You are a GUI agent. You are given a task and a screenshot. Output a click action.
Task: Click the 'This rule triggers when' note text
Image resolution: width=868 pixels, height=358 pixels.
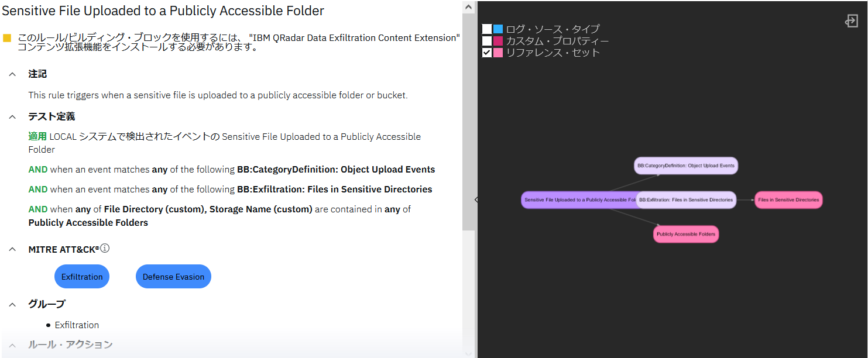click(218, 95)
